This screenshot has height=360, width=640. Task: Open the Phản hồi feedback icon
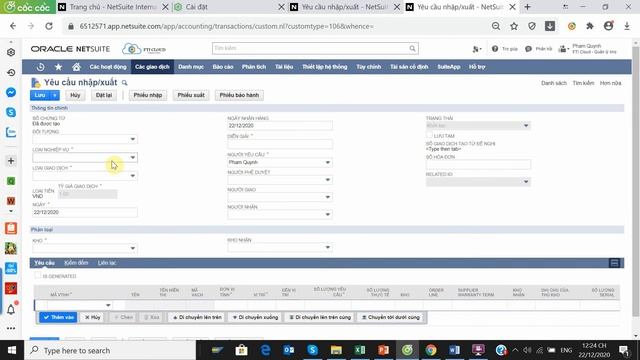(528, 49)
